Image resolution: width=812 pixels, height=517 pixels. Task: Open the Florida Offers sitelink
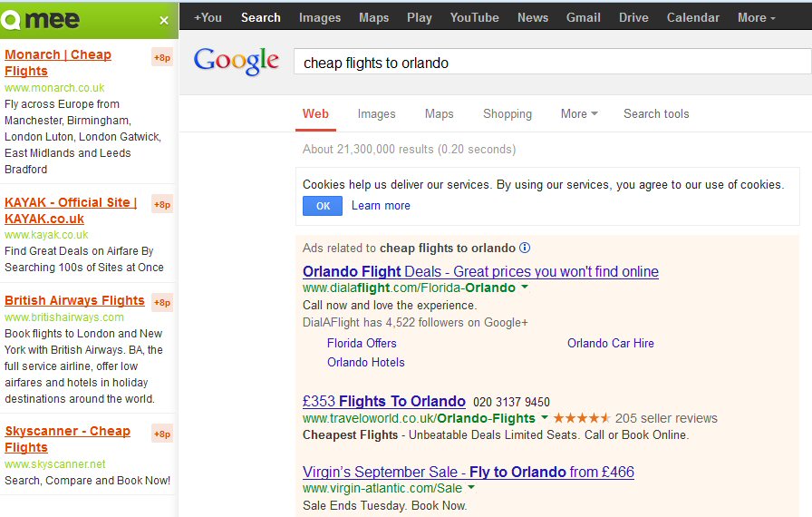pyautogui.click(x=362, y=343)
